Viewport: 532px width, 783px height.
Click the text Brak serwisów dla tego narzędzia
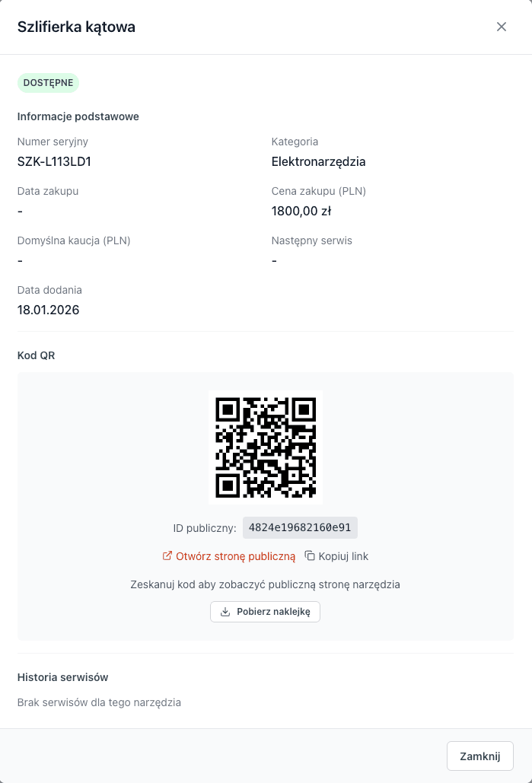pos(100,702)
